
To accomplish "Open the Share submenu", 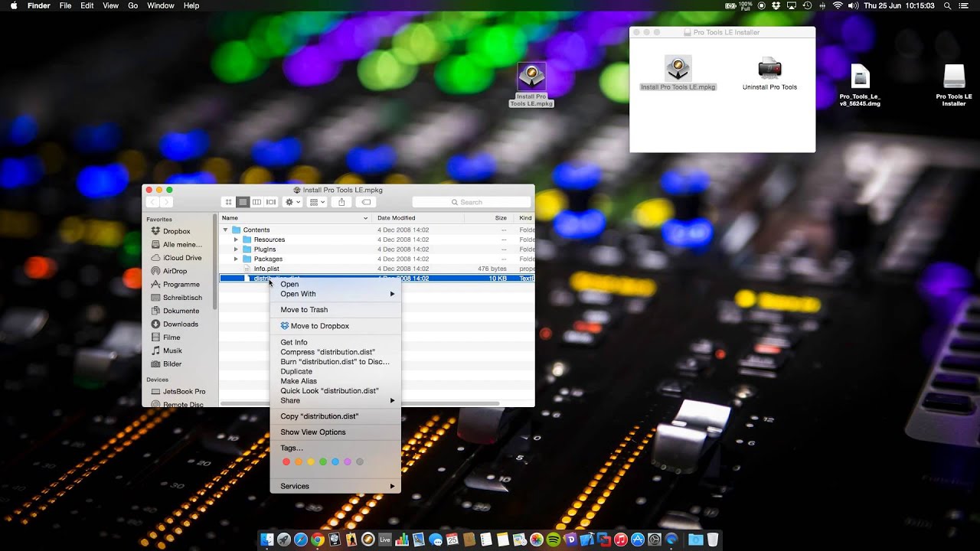I will (335, 401).
